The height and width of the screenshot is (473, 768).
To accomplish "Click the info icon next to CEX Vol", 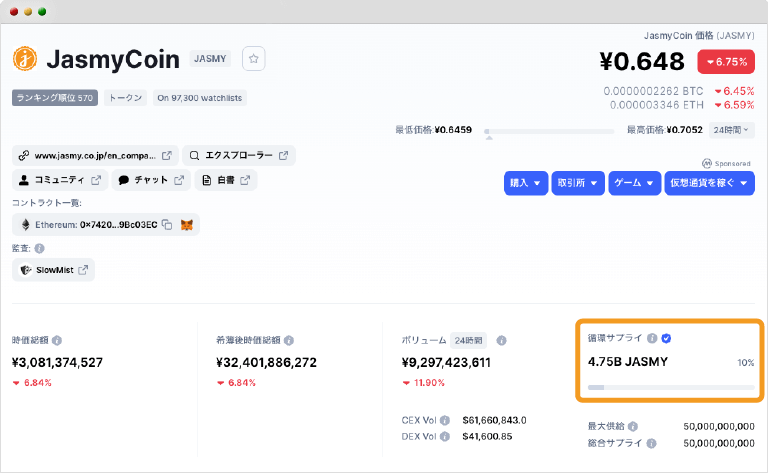I will coord(445,420).
